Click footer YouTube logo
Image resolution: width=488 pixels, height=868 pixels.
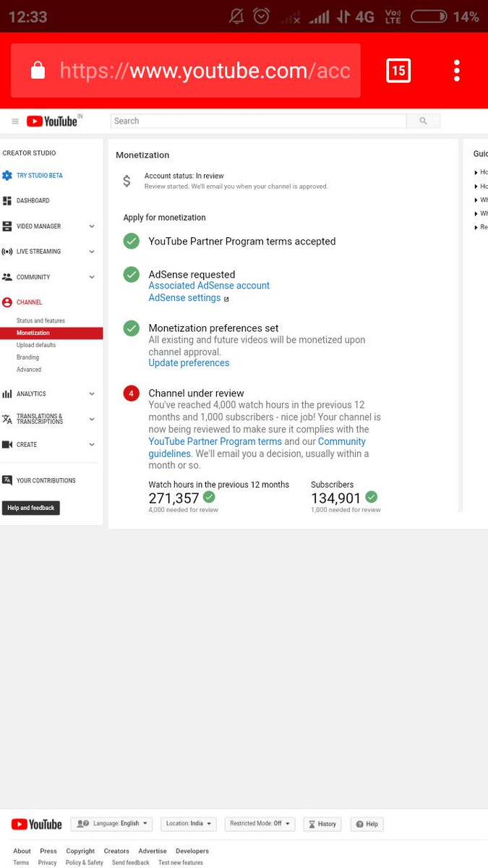36,824
